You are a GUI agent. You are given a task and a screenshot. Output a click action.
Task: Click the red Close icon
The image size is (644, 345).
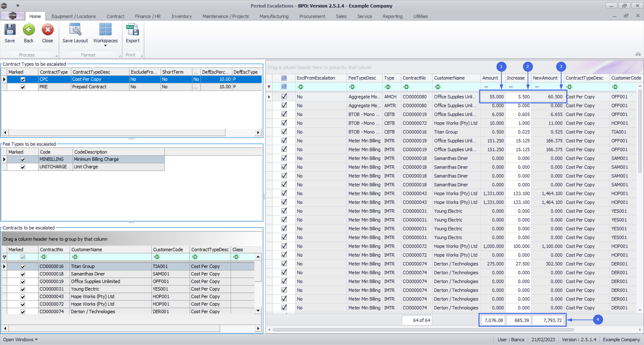tap(48, 30)
